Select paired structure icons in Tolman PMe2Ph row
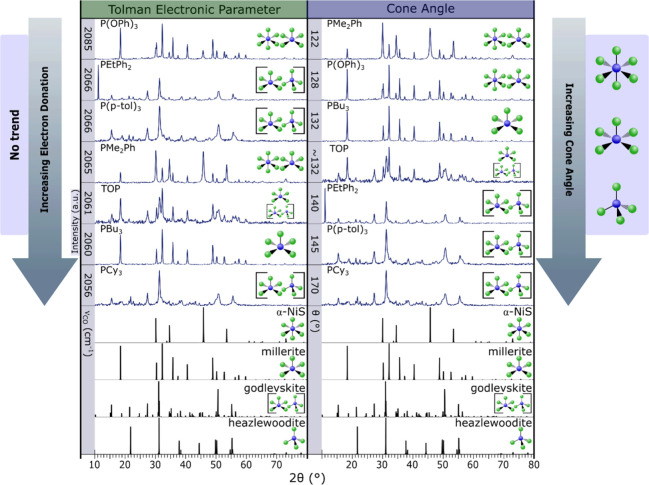The image size is (649, 485). coord(280,162)
